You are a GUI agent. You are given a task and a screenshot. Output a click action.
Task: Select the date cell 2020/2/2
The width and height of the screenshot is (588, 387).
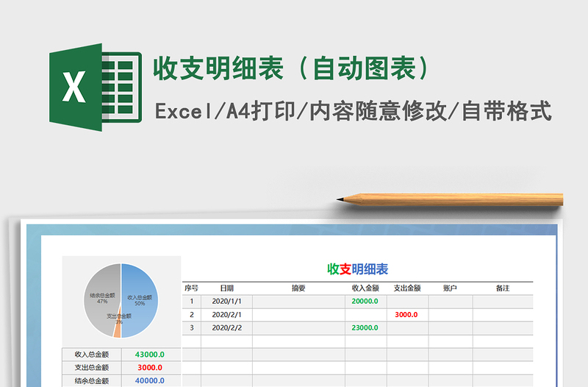click(226, 327)
